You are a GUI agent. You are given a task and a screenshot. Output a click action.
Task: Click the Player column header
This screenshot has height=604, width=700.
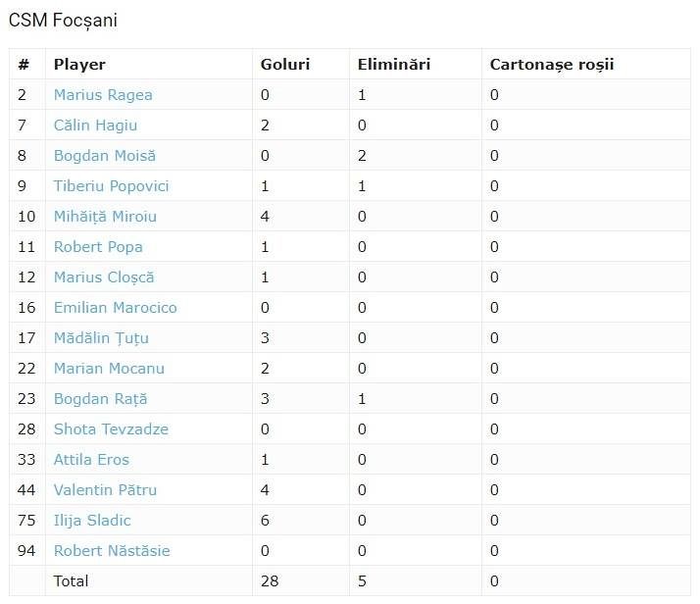coord(79,65)
